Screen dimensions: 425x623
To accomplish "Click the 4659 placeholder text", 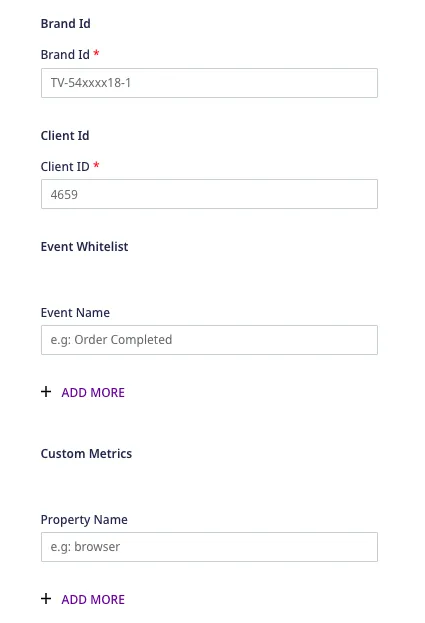I will [x=64, y=195].
